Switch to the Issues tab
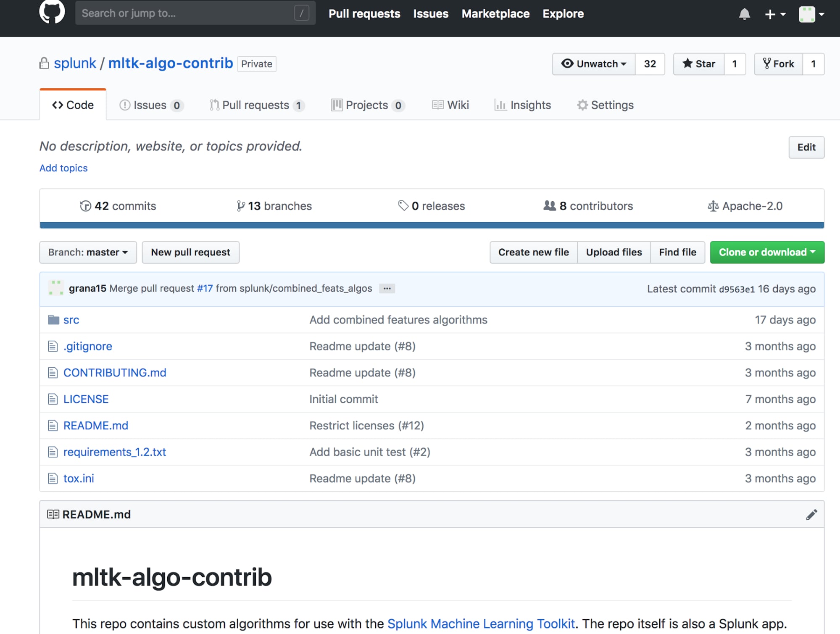840x634 pixels. pos(152,105)
